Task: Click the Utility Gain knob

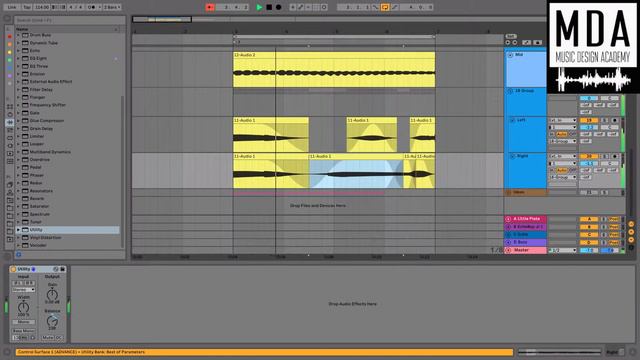Action: click(52, 294)
